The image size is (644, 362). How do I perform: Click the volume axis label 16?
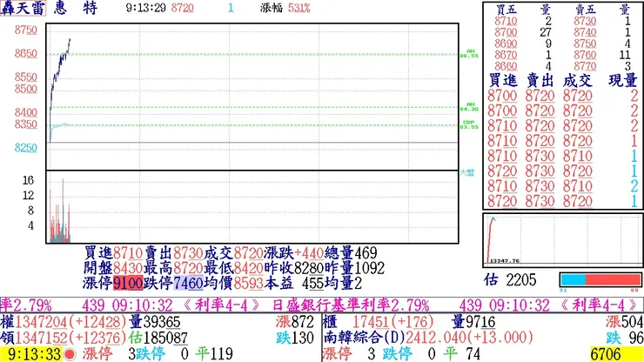pyautogui.click(x=28, y=180)
